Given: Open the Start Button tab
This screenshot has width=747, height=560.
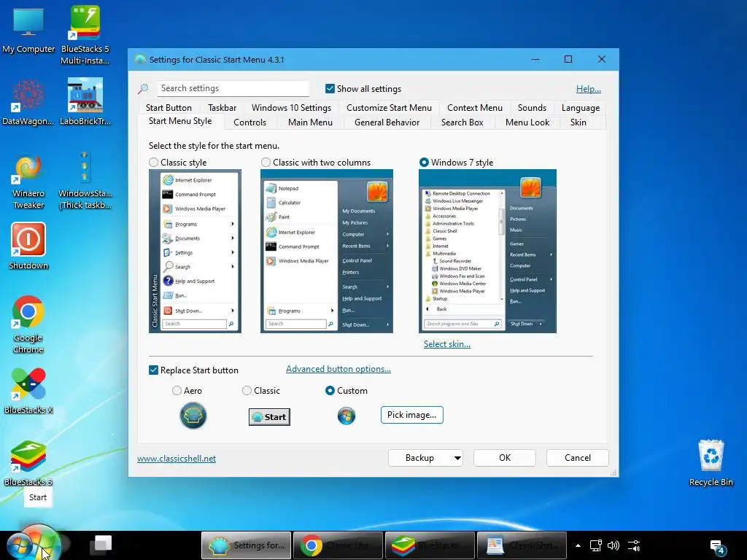Looking at the screenshot, I should 169,108.
